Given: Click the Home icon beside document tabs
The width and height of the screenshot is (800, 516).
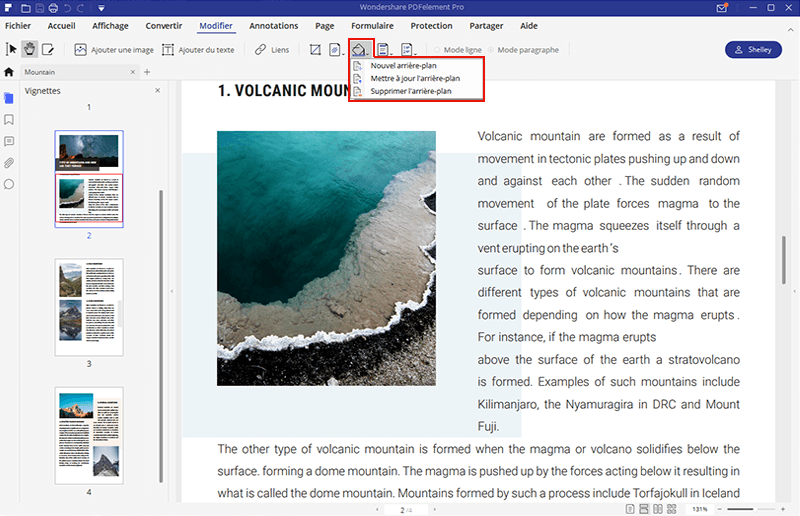Looking at the screenshot, I should [x=9, y=72].
